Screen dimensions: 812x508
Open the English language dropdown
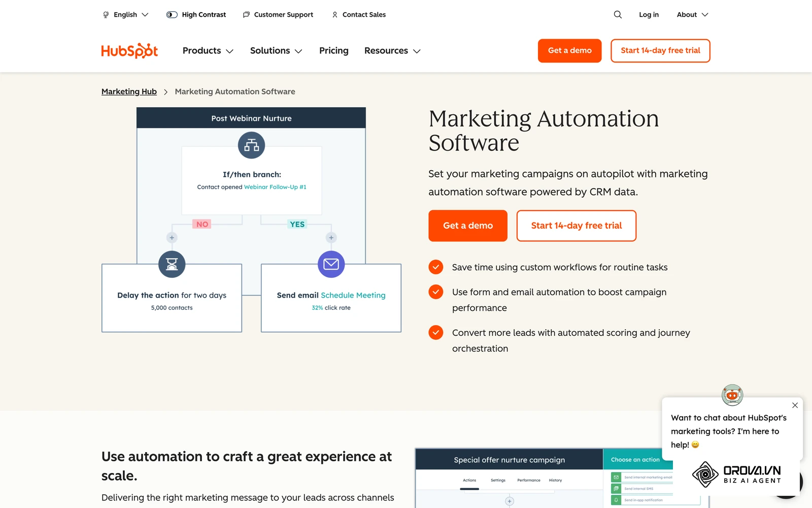click(126, 15)
